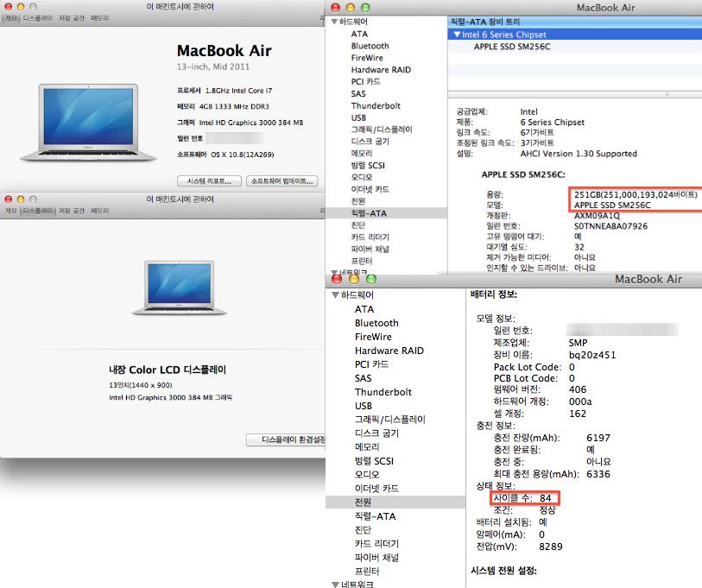Switch to 디스플레이 tab in the overview About window
This screenshot has width=702, height=588.
pyautogui.click(x=38, y=18)
